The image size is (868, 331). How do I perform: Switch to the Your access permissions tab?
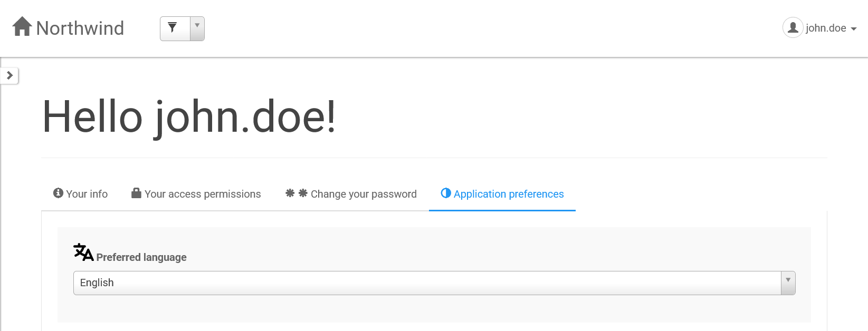tap(196, 194)
